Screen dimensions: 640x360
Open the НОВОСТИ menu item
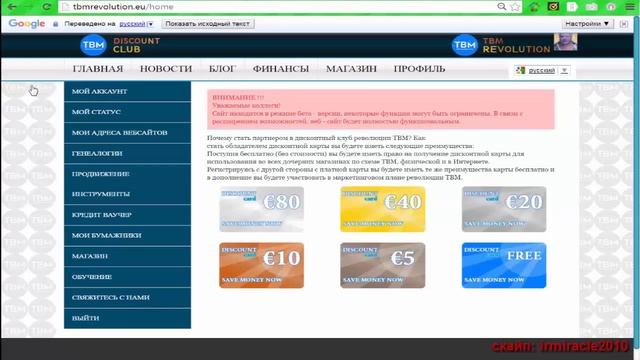pos(166,69)
